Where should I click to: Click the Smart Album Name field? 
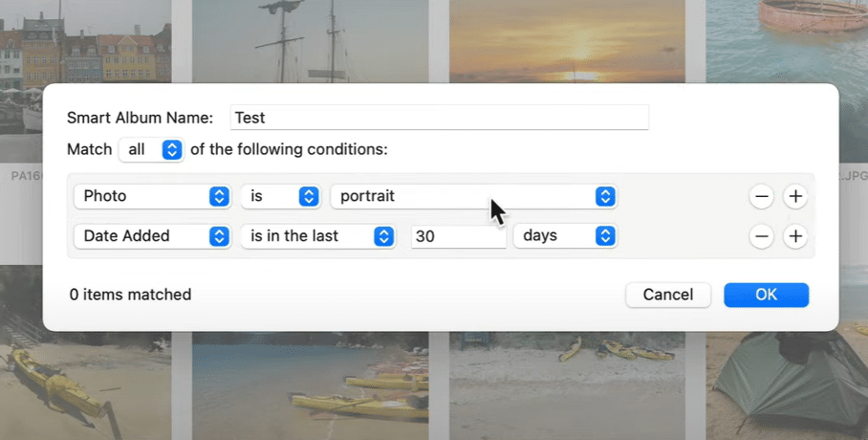pyautogui.click(x=439, y=118)
